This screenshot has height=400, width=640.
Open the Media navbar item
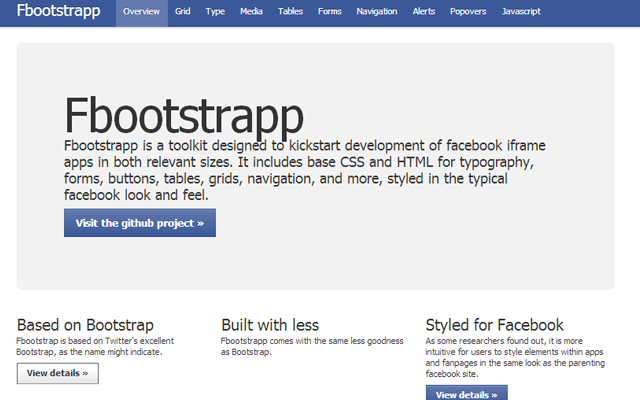point(251,13)
